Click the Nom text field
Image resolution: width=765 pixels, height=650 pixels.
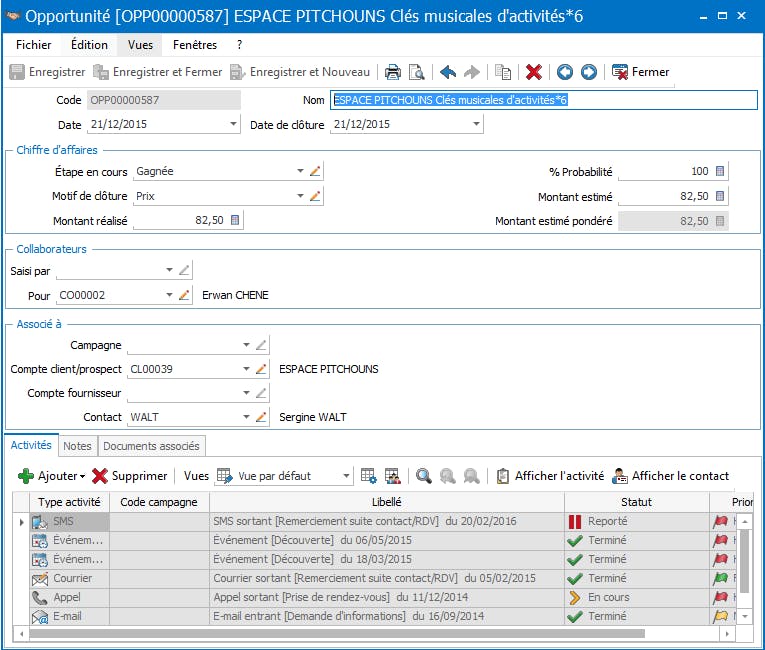[544, 100]
